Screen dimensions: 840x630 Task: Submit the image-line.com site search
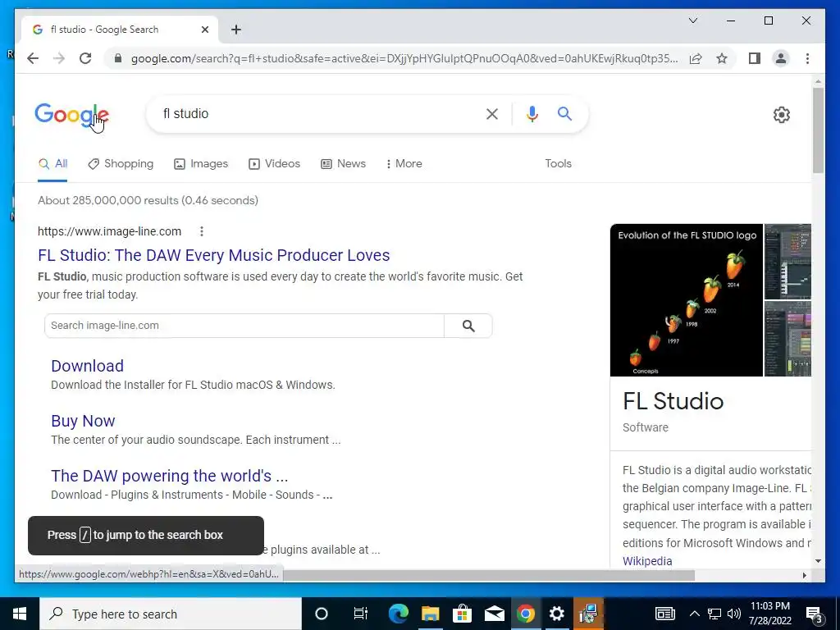tap(468, 326)
